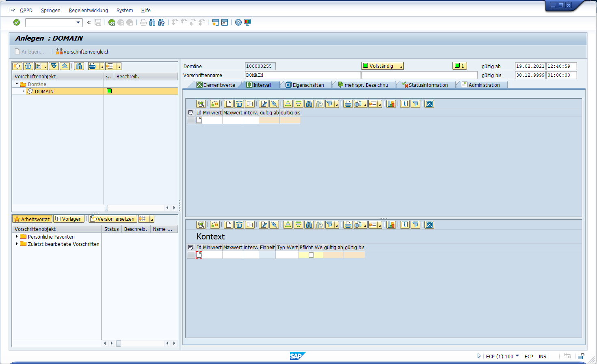Viewport: 597px width, 364px height.
Task: Click the Vorschriftenvergleich compare icon
Action: pos(59,52)
